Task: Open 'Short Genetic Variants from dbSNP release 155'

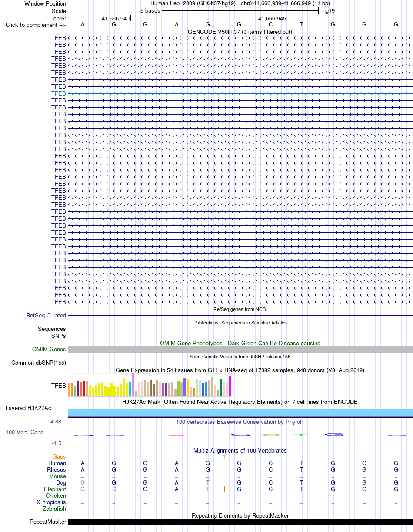Action: click(240, 357)
